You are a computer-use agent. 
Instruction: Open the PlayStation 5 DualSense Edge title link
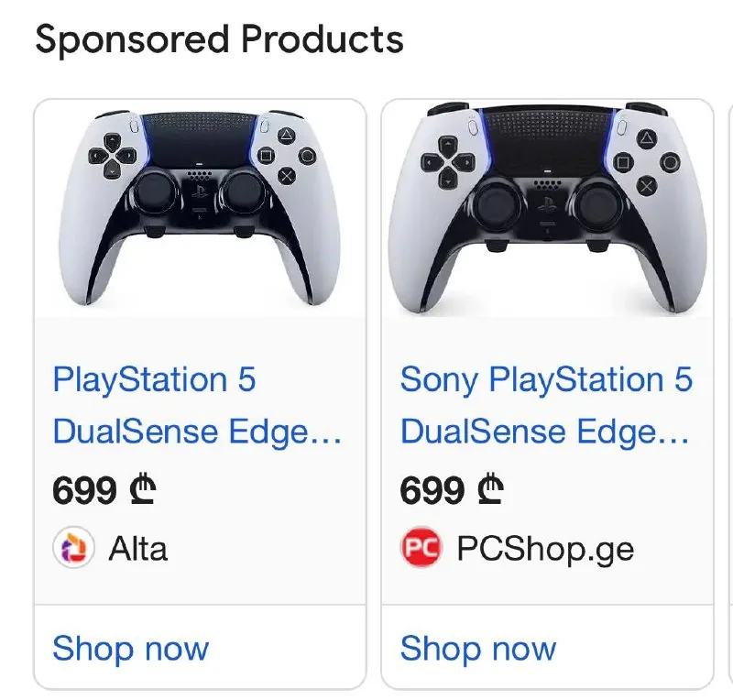click(196, 405)
